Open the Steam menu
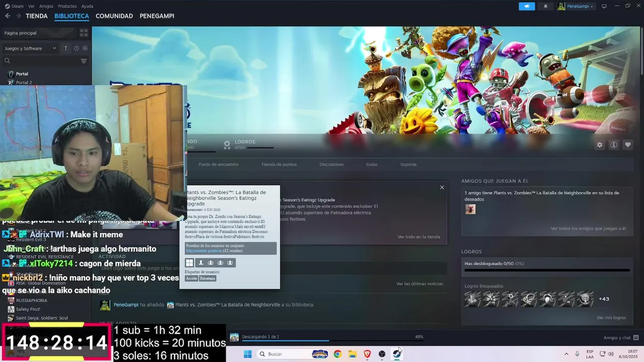644x362 pixels. 15,6
